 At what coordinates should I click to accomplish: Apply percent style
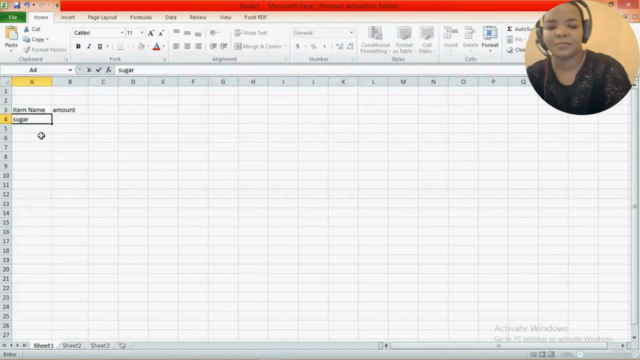(313, 46)
